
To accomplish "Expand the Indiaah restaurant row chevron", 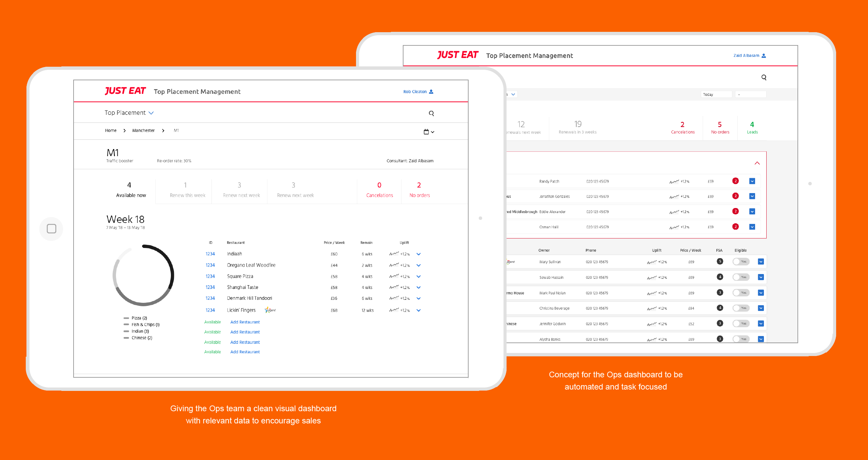I will [419, 254].
